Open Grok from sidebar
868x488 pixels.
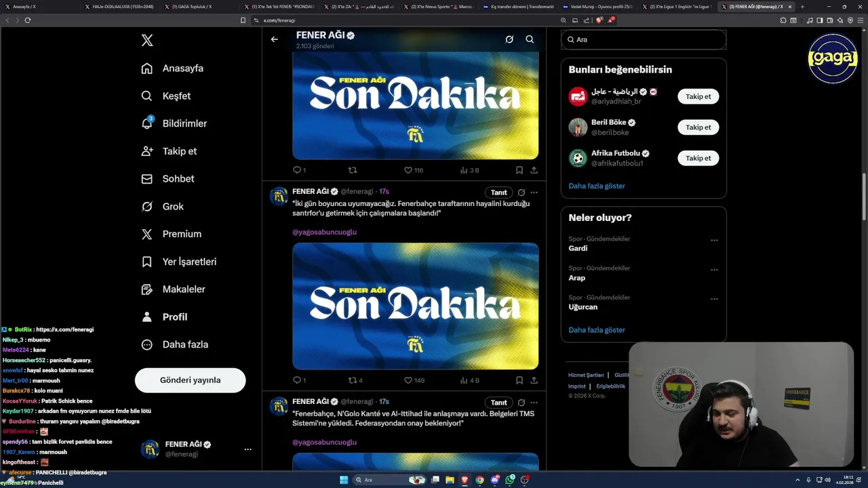point(162,207)
